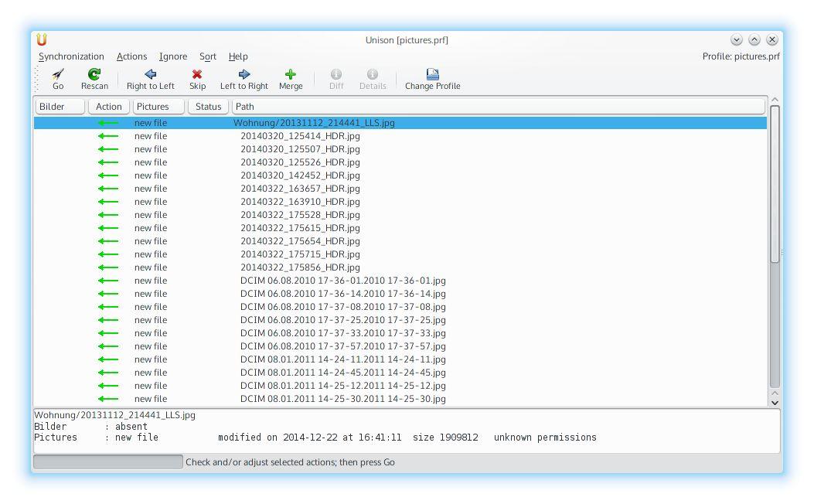
Task: Click the Pictures column header
Action: [158, 107]
